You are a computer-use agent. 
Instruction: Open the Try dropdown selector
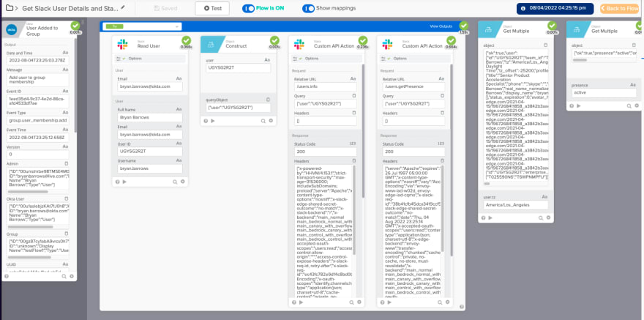(x=142, y=26)
